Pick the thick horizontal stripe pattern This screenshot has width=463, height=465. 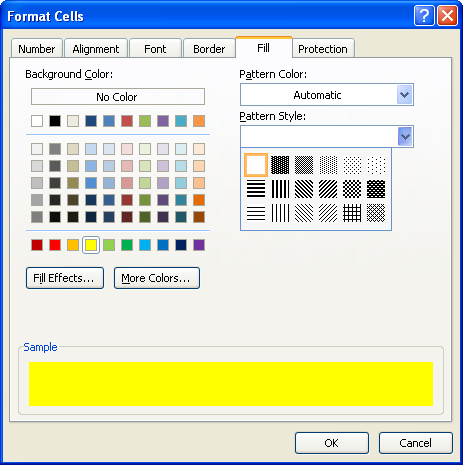click(256, 189)
